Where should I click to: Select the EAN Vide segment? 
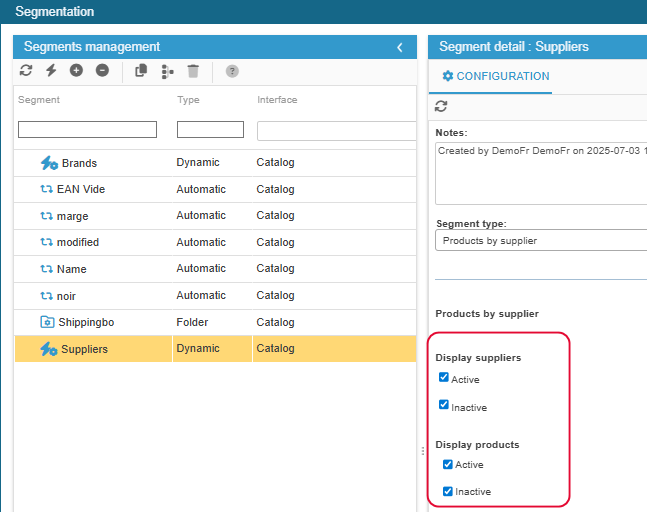pos(81,189)
